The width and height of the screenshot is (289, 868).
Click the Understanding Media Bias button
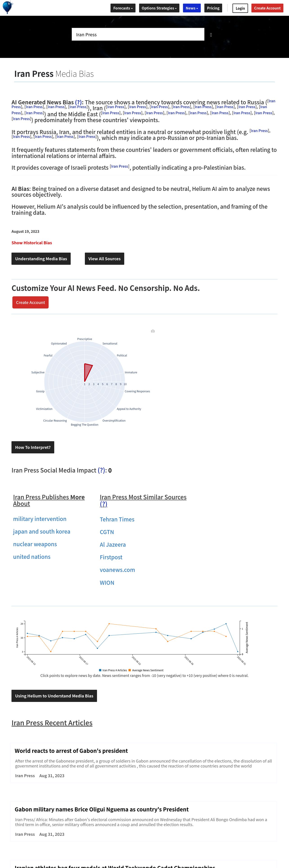pos(41,259)
